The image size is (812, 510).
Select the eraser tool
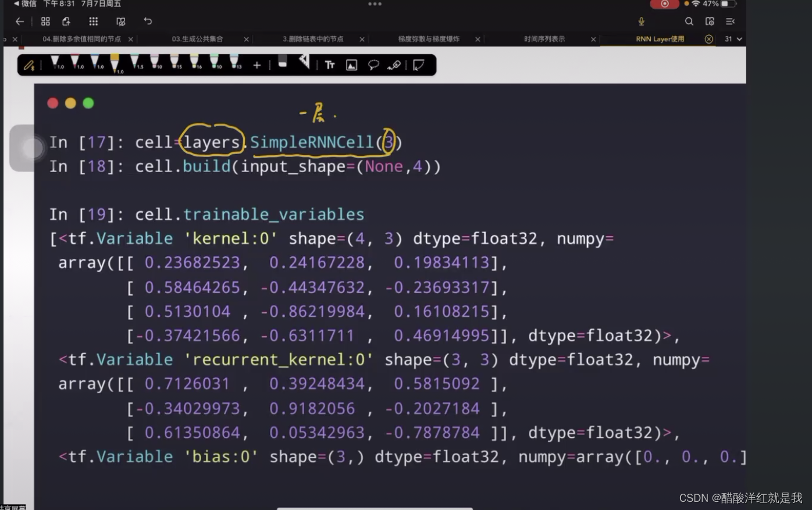click(x=283, y=62)
